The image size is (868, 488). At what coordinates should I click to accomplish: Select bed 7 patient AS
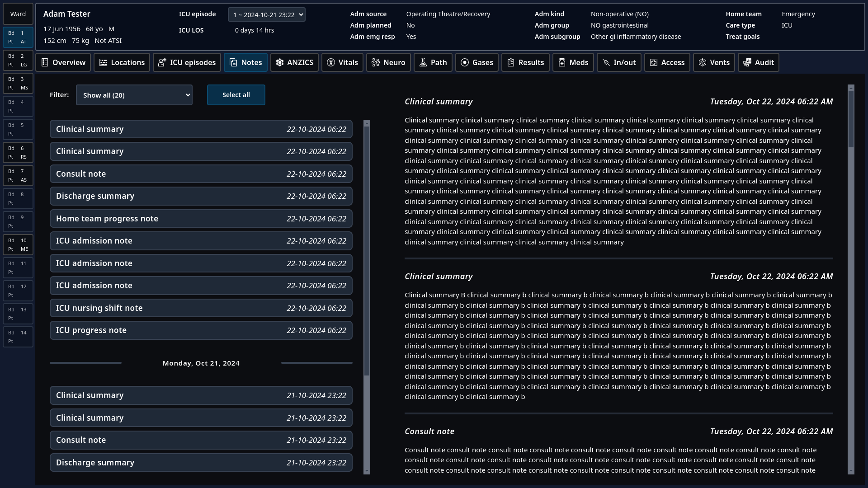(x=18, y=175)
